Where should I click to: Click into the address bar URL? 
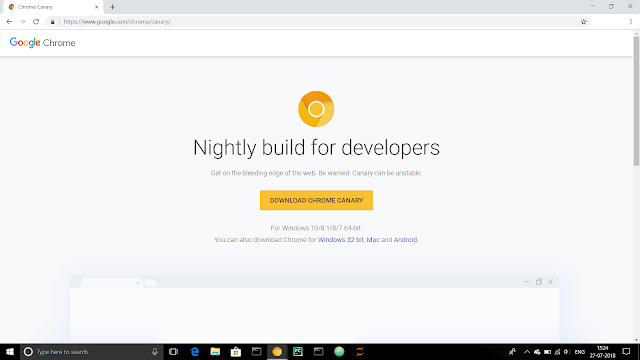[x=117, y=22]
